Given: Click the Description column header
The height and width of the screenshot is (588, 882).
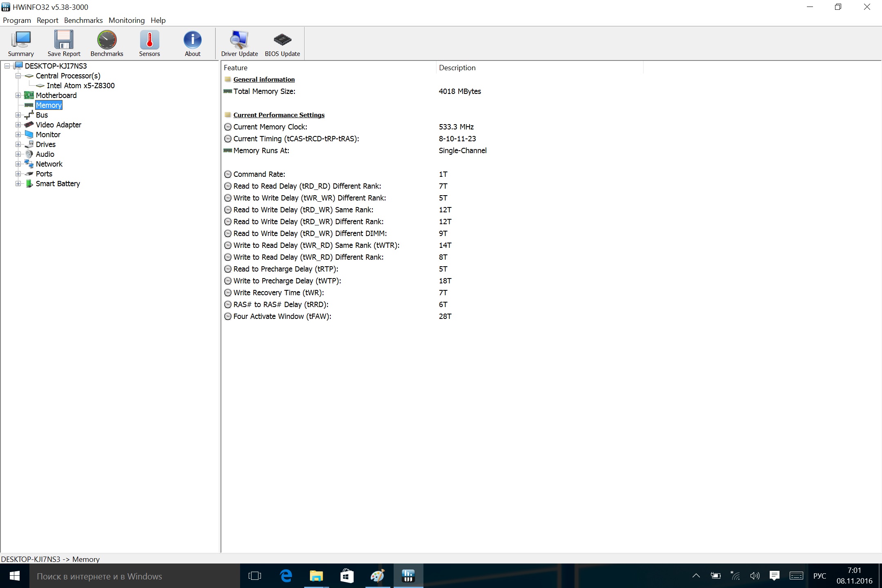Looking at the screenshot, I should click(x=539, y=67).
